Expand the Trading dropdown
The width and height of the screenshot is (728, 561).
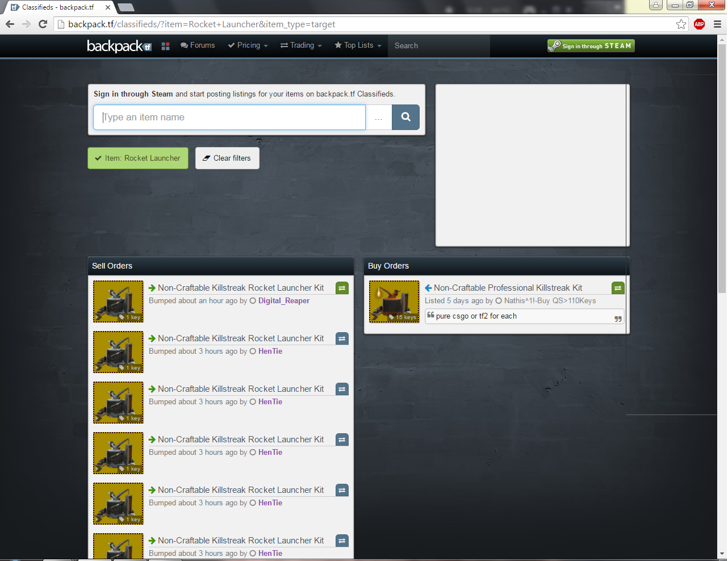pos(301,45)
